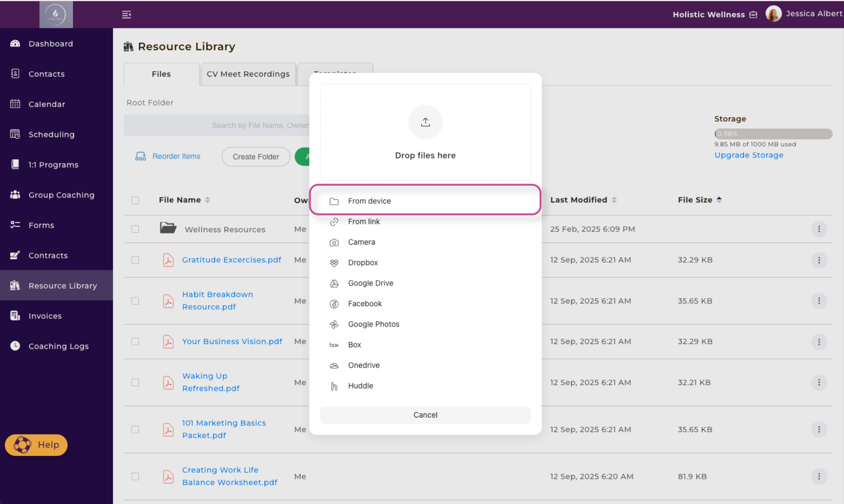
Task: Click the sidebar collapse hamburger icon
Action: point(127,14)
